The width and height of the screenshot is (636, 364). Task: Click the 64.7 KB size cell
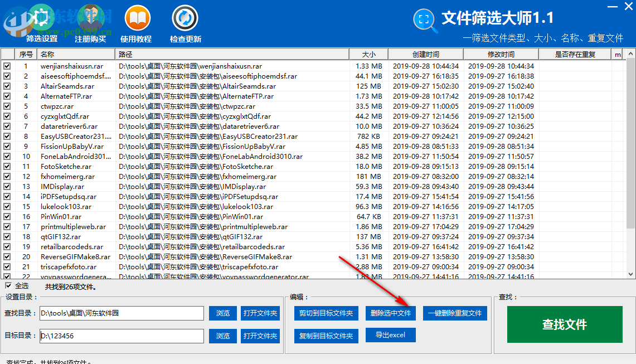coord(368,216)
